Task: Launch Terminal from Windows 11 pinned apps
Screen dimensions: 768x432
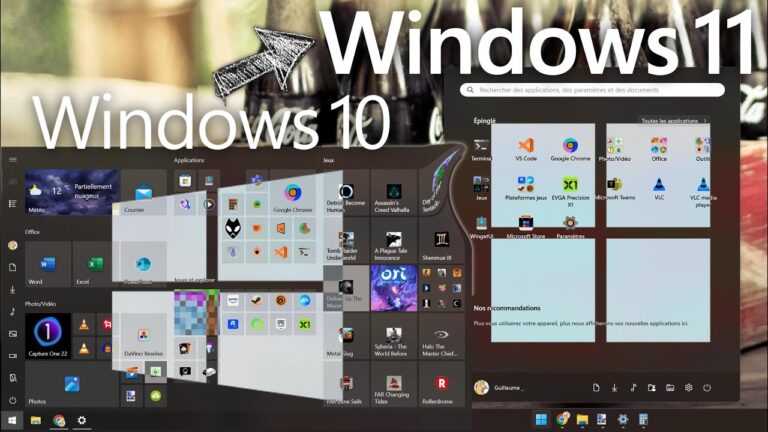Action: (x=481, y=150)
